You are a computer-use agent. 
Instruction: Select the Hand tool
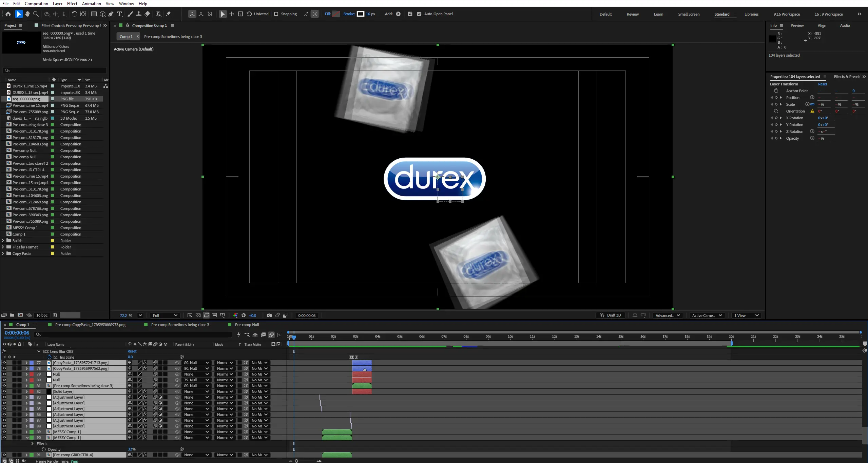tap(27, 14)
